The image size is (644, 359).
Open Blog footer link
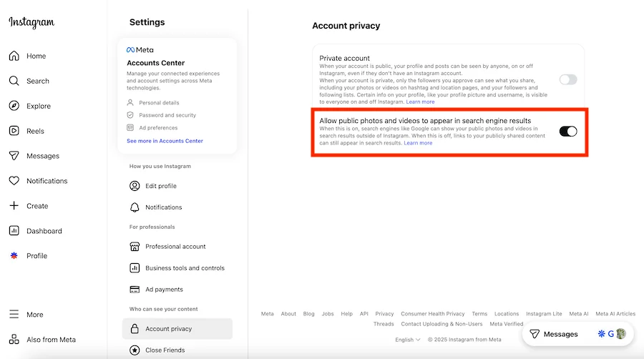tap(308, 313)
